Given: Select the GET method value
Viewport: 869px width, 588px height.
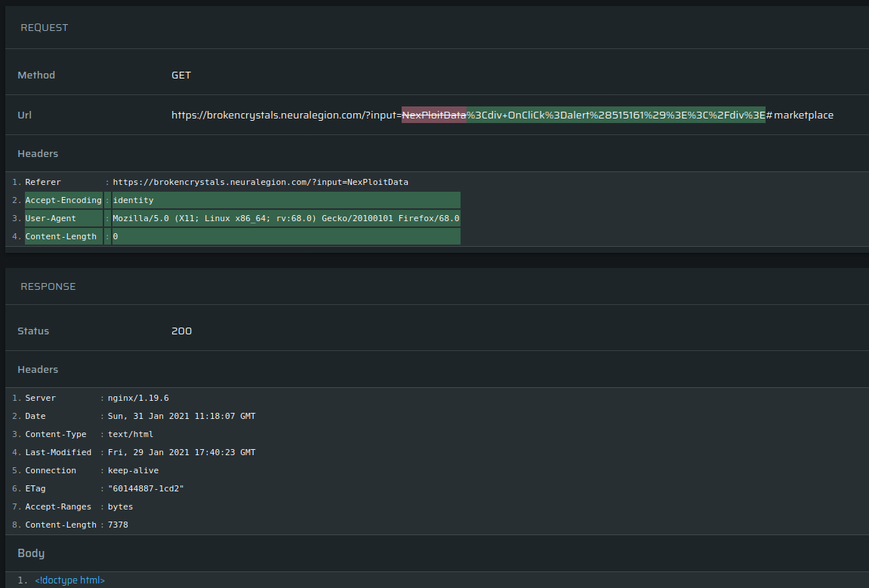Looking at the screenshot, I should click(x=181, y=75).
